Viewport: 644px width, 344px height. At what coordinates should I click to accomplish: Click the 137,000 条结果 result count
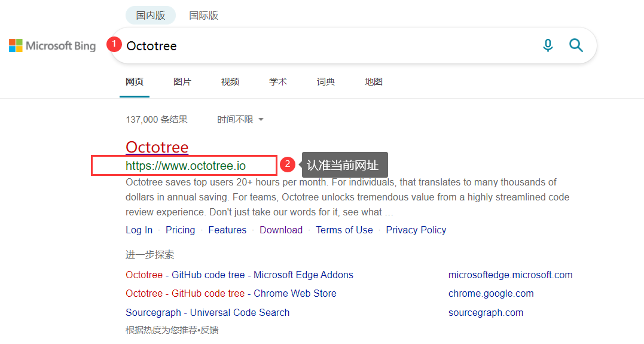click(157, 120)
